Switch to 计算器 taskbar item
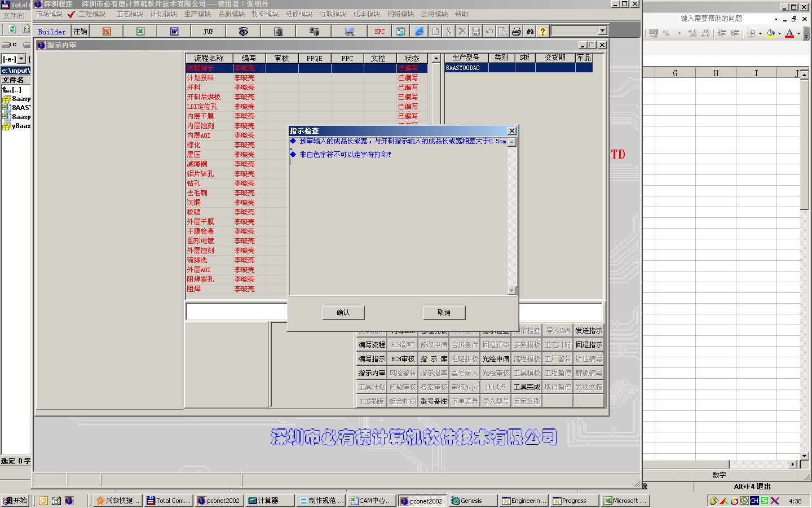The image size is (812, 508). click(270, 501)
